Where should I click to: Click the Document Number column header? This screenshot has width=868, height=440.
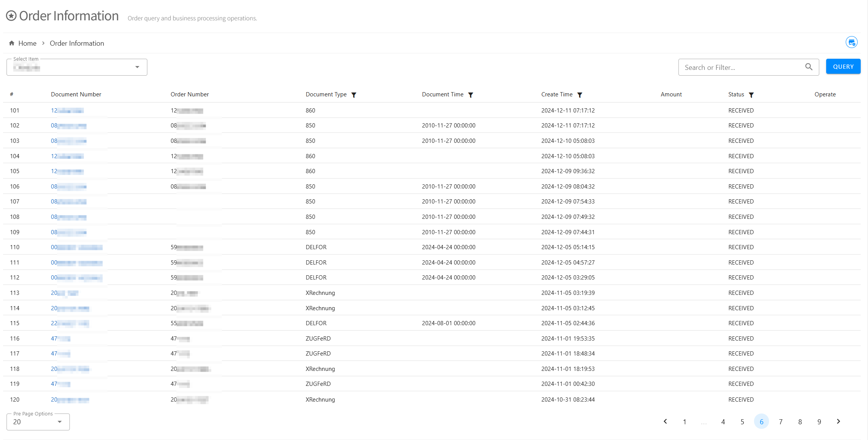76,94
